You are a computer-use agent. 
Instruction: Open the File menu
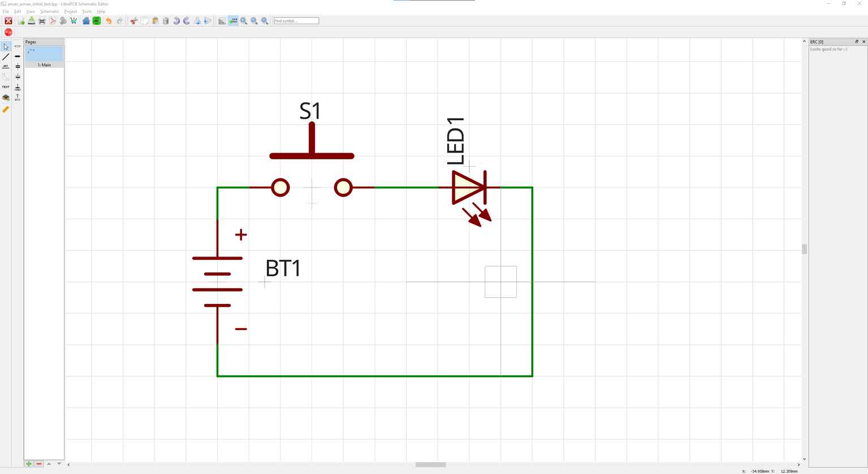pos(6,11)
